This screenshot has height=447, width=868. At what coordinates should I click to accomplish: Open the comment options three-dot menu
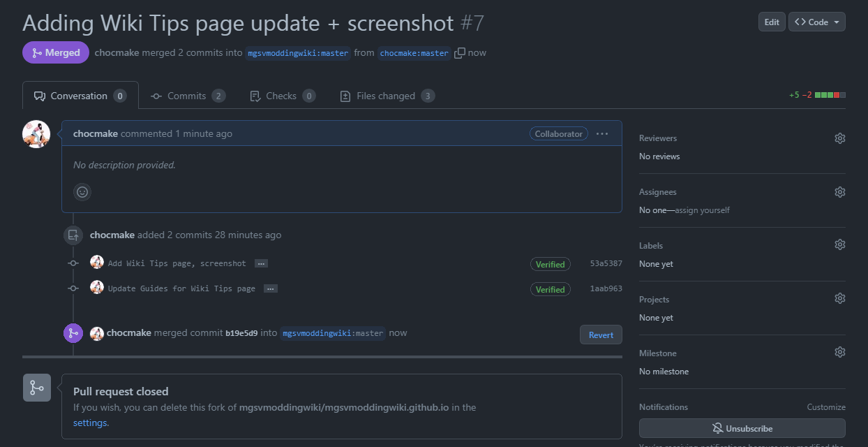click(x=602, y=134)
